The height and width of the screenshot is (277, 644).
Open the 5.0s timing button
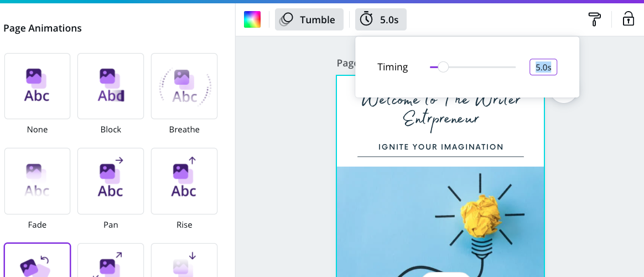(x=381, y=19)
